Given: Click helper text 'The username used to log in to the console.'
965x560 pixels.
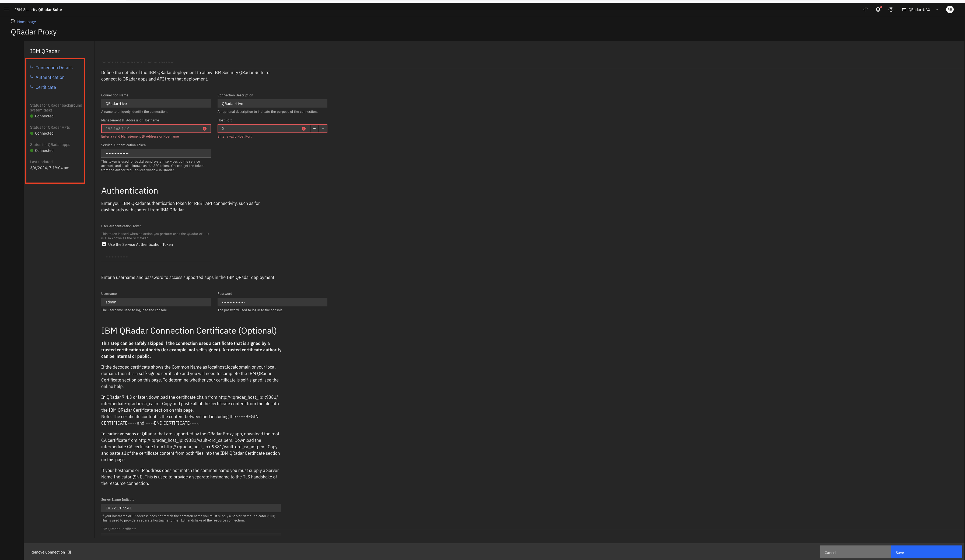Looking at the screenshot, I should [x=134, y=310].
